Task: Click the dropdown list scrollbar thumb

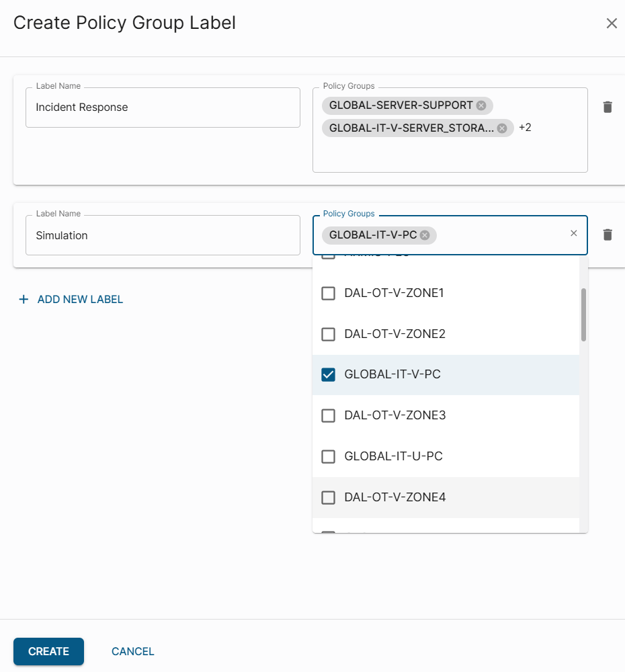Action: [x=583, y=314]
